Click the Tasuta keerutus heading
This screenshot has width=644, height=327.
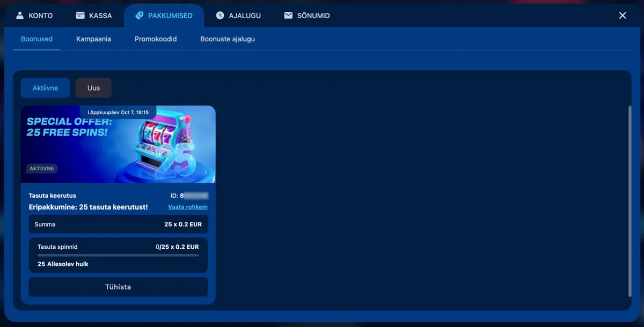coord(53,196)
